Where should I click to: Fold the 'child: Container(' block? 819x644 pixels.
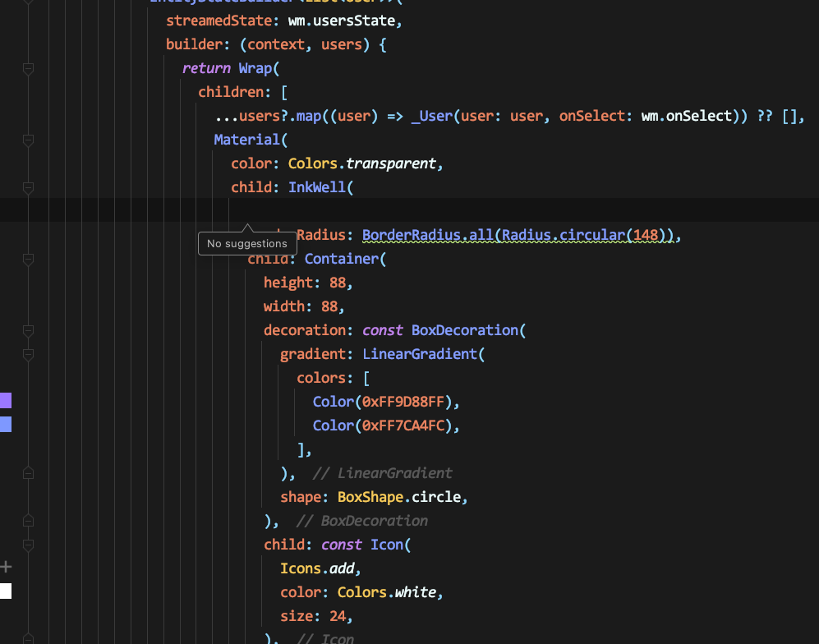pos(28,259)
